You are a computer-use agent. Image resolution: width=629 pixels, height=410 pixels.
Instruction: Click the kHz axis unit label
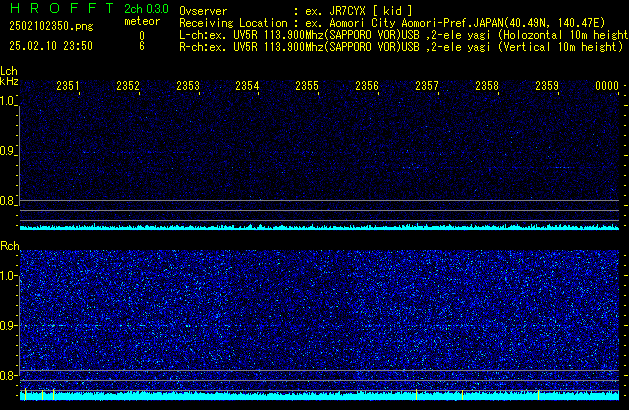(x=9, y=81)
